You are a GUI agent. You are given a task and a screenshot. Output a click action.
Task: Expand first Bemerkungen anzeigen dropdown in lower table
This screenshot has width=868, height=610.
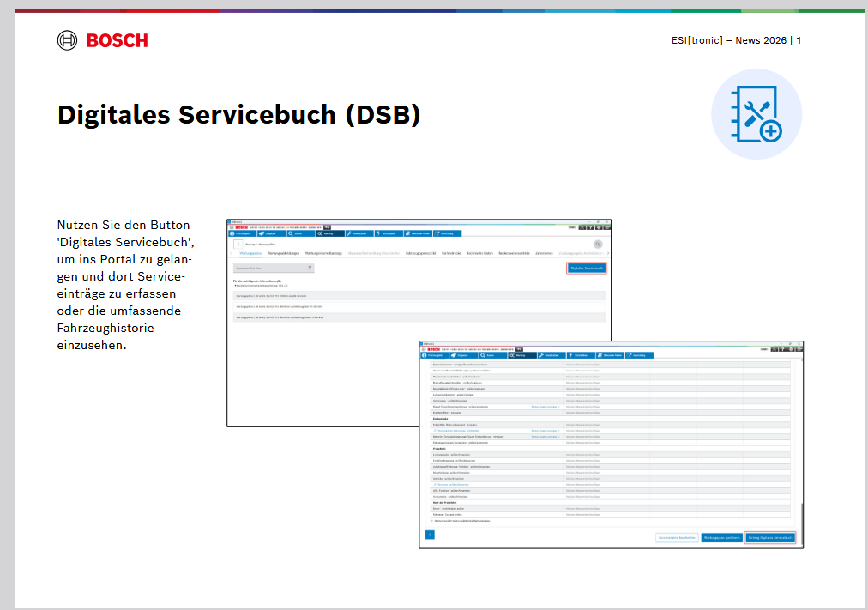point(545,407)
